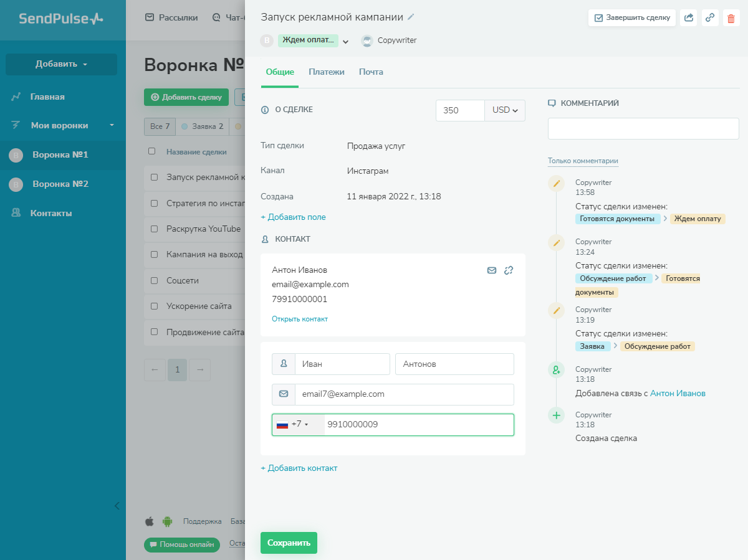Unlink contact Антон Иванов using link icon
Viewport: 748px width, 560px height.
click(509, 270)
